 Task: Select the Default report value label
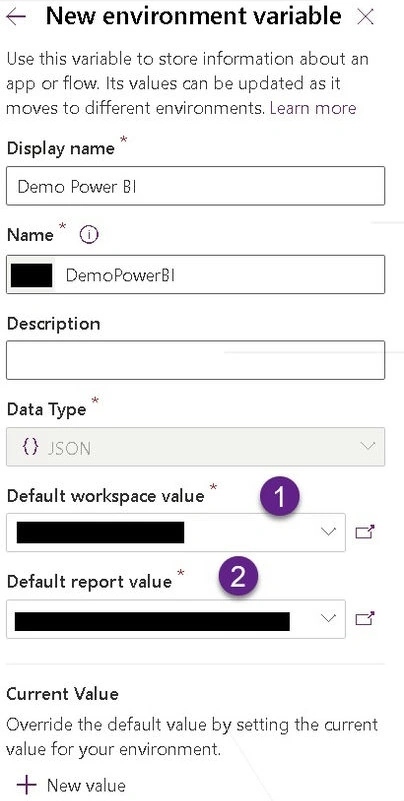pyautogui.click(x=89, y=581)
